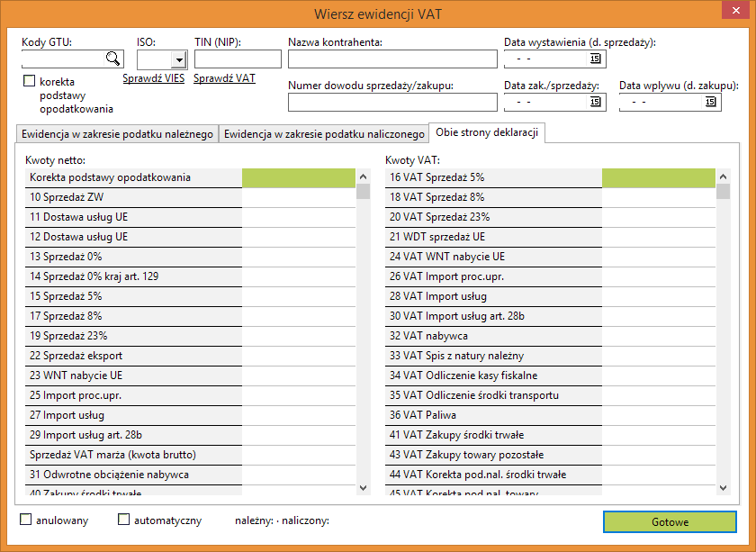Open calendar for Data zak./sprzedaży
Image resolution: width=756 pixels, height=552 pixels.
[596, 102]
